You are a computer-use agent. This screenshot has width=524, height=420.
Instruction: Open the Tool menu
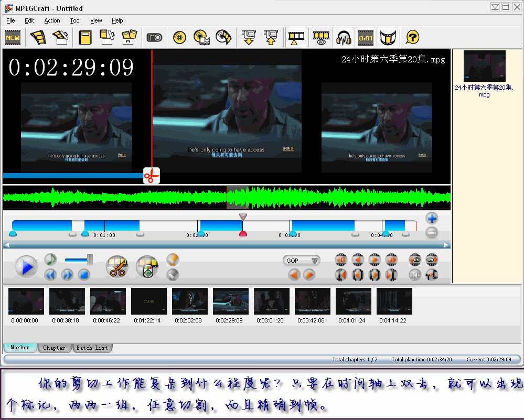click(75, 20)
